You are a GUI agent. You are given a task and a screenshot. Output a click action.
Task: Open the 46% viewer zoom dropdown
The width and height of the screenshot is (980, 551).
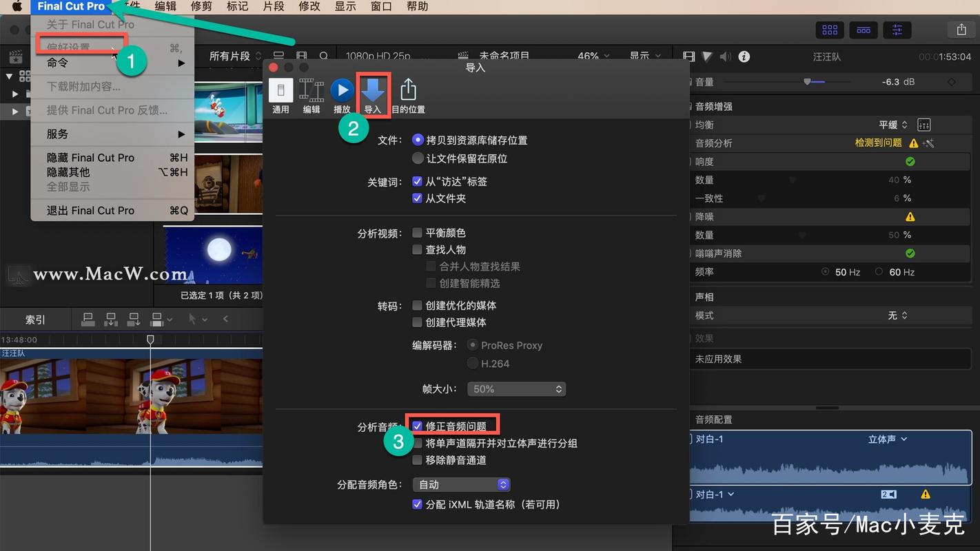(x=593, y=56)
